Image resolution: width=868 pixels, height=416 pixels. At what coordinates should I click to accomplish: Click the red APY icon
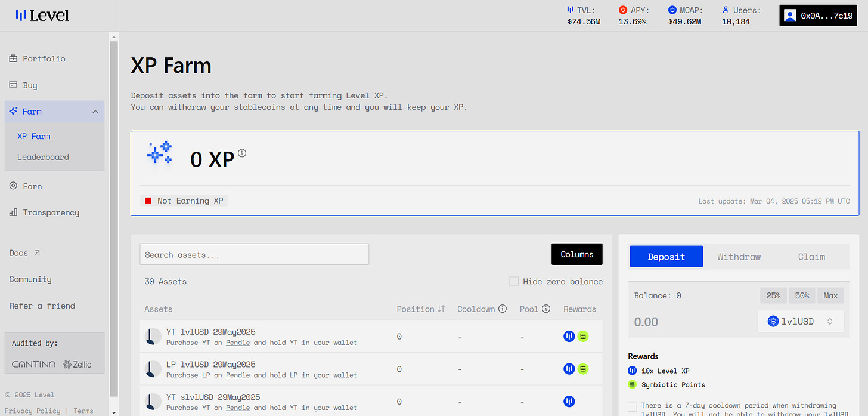pos(623,10)
